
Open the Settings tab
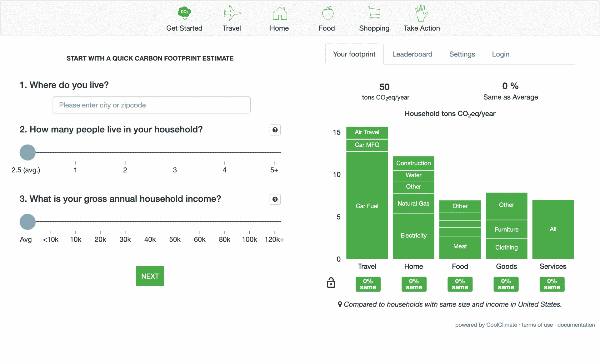(462, 54)
